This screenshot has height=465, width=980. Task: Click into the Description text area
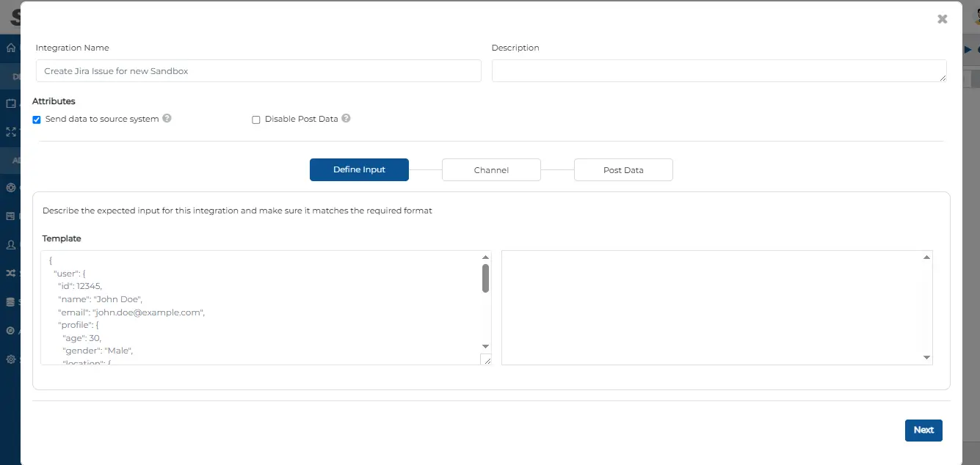(718, 71)
